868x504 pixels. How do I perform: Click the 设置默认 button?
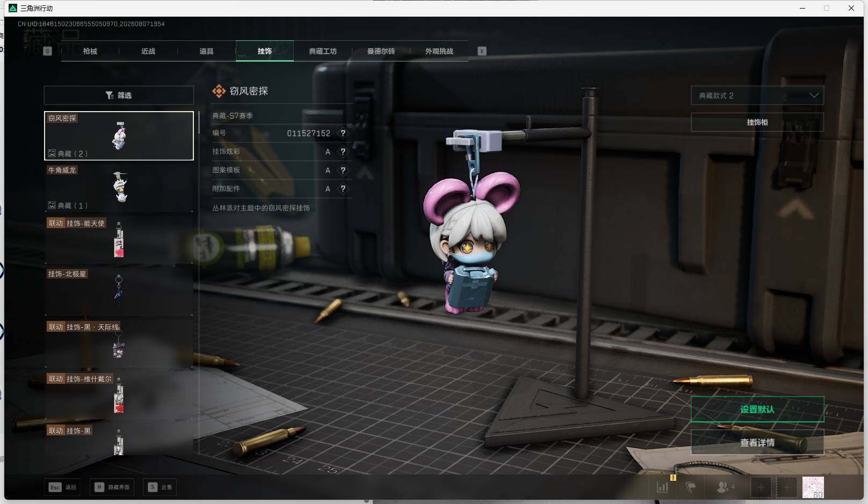pyautogui.click(x=757, y=410)
